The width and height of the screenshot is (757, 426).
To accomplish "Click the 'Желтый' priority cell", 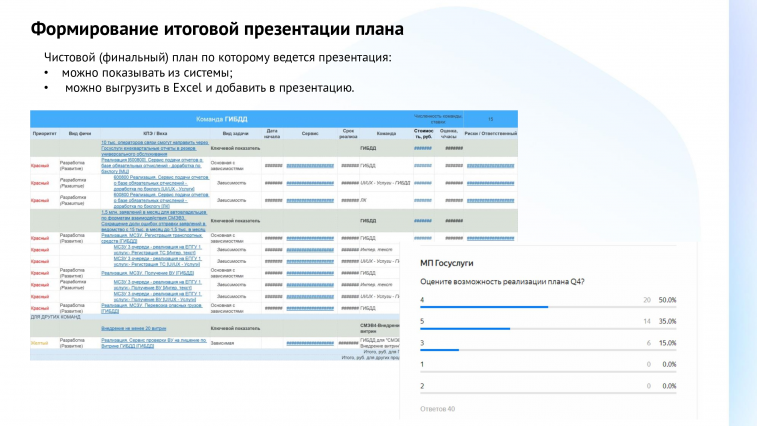I will tap(40, 343).
